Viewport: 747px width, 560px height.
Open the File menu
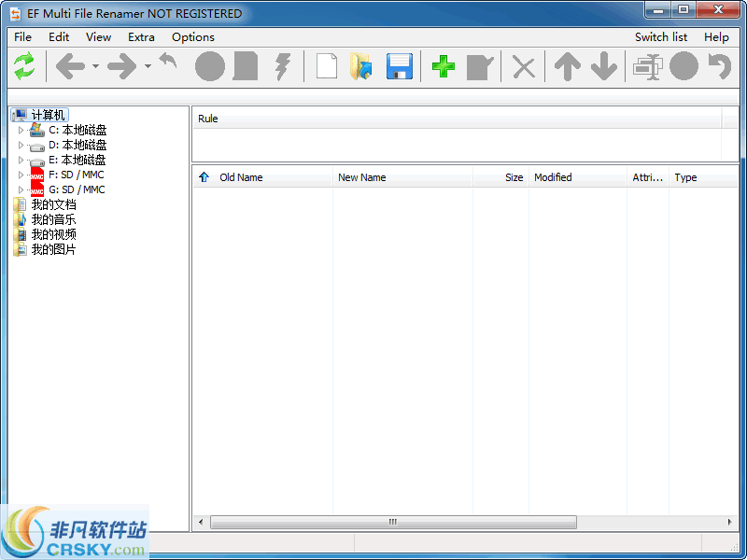22,37
